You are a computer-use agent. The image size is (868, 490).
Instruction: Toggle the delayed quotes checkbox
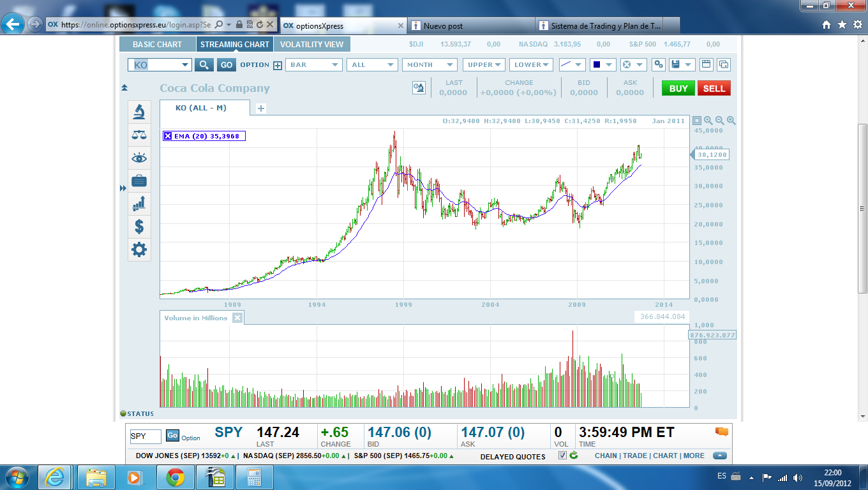tap(562, 456)
